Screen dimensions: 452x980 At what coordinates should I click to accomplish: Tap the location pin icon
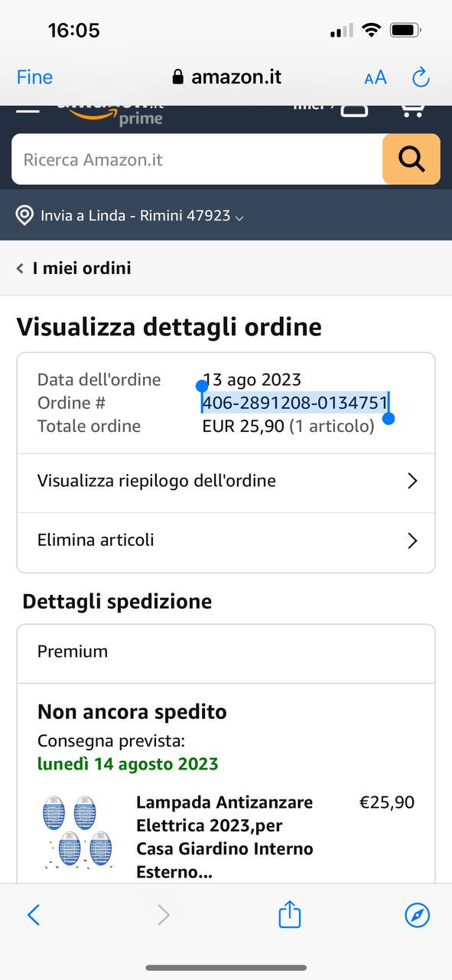(x=24, y=215)
